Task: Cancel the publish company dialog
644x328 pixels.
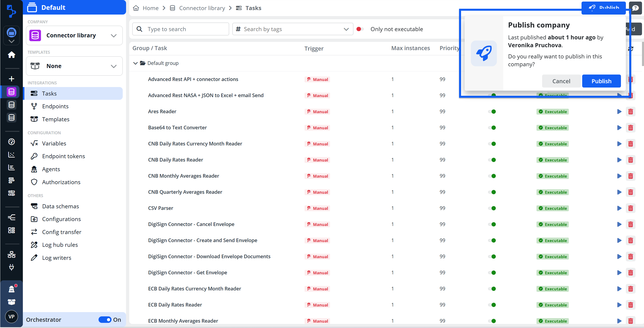Action: coord(561,81)
